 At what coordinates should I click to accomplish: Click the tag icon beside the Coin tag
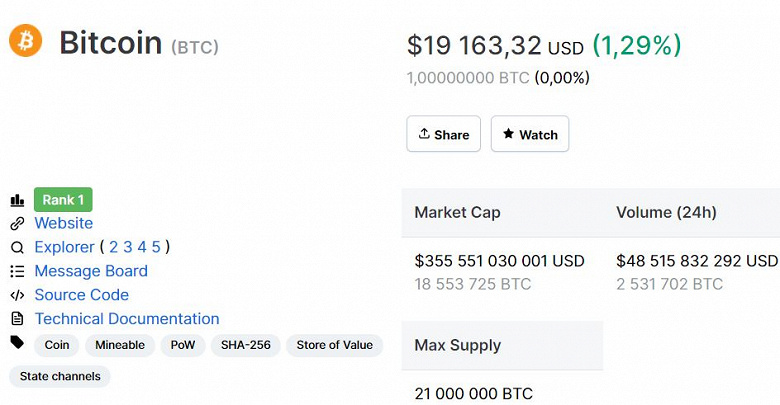17,343
